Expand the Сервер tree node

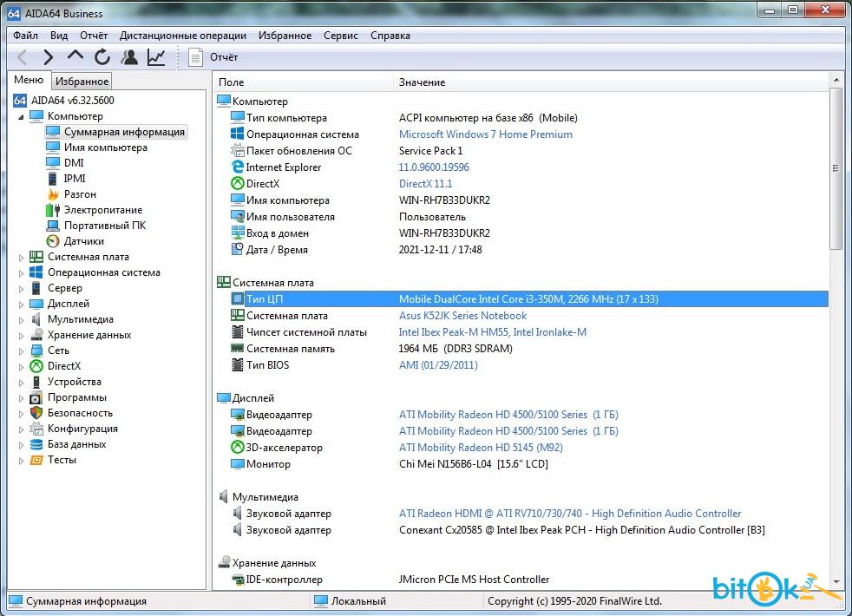(21, 289)
